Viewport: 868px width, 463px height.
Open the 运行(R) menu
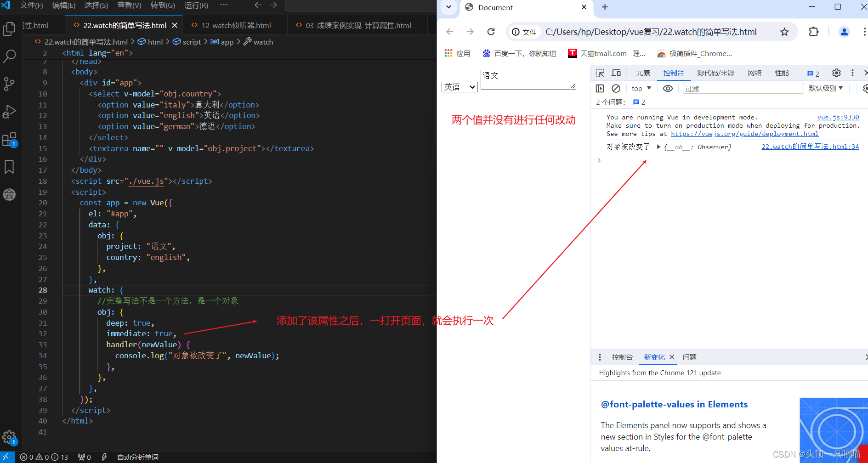pos(196,6)
